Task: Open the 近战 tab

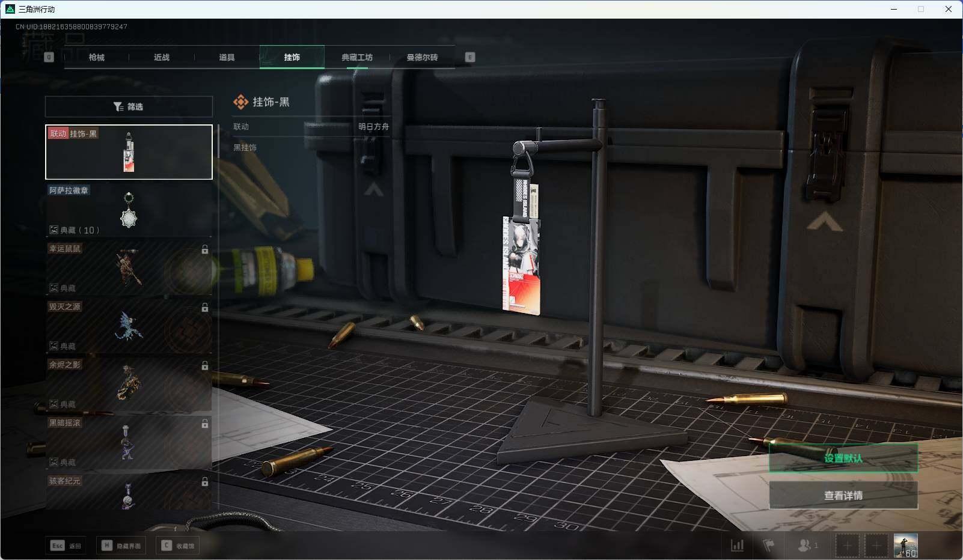Action: coord(161,57)
